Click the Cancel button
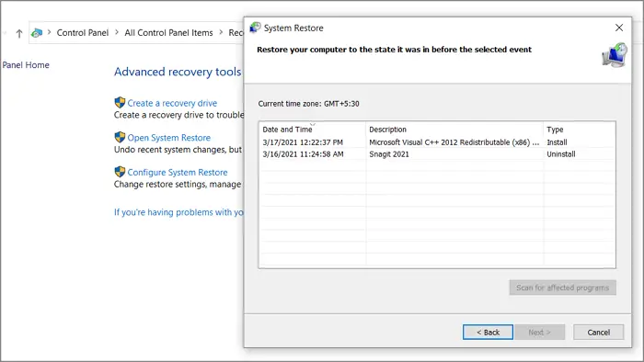Viewport: 644px width, 362px height. [598, 332]
